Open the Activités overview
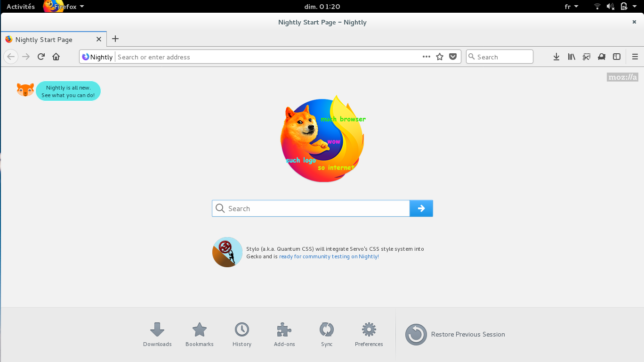644x362 pixels. tap(21, 7)
